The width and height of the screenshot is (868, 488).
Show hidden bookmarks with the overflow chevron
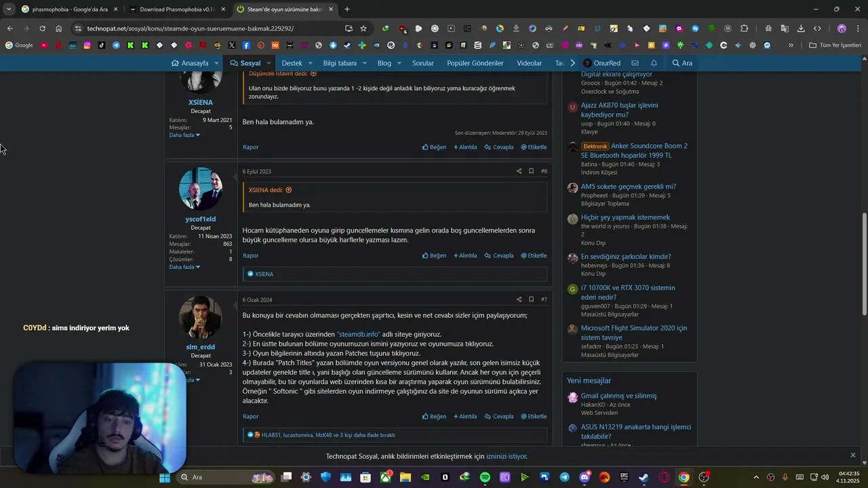click(791, 45)
